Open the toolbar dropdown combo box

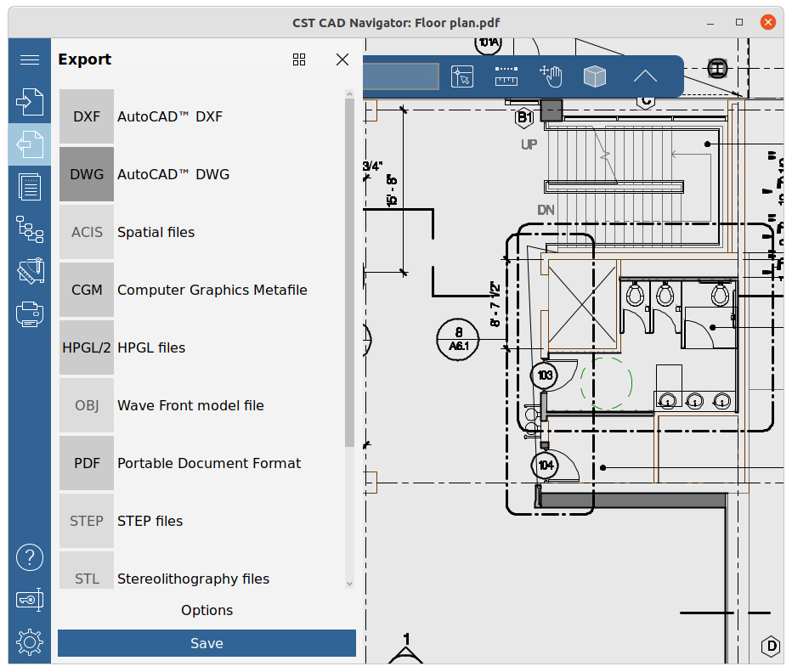point(400,76)
